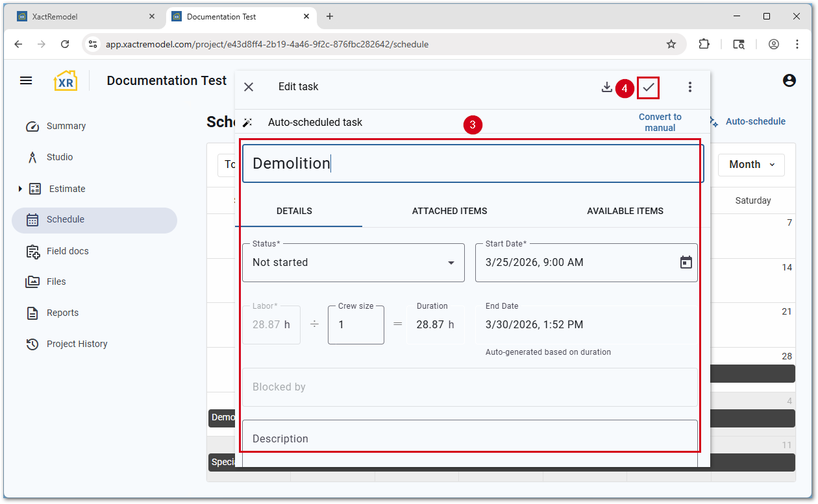
Task: Open the hamburger navigation menu
Action: tap(26, 80)
